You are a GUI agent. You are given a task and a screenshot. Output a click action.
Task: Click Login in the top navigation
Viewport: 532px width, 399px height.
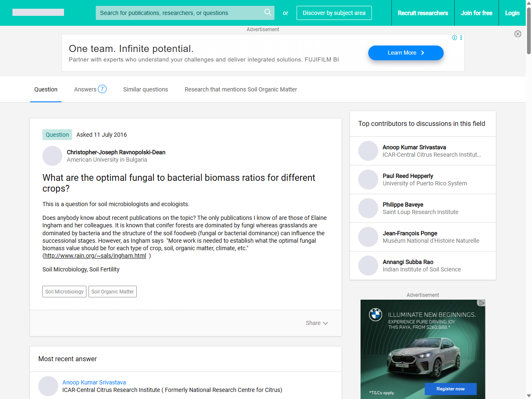pyautogui.click(x=512, y=13)
